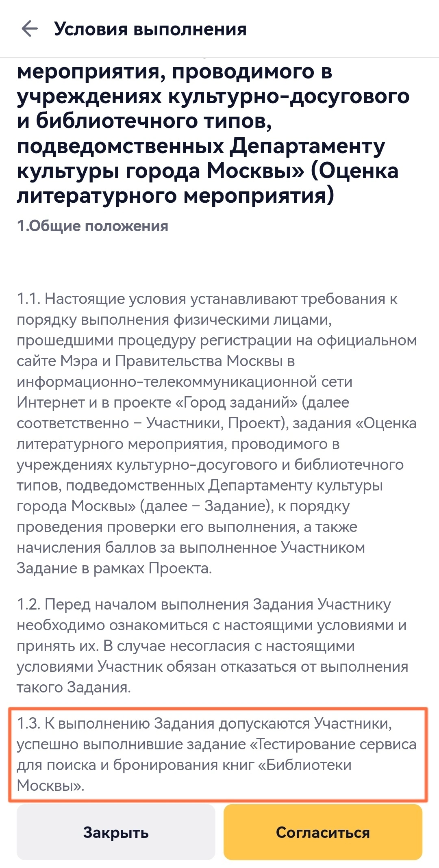This screenshot has width=439, height=868.
Task: Click the highlighted paragraph 1.3 in orange frame
Action: (217, 754)
